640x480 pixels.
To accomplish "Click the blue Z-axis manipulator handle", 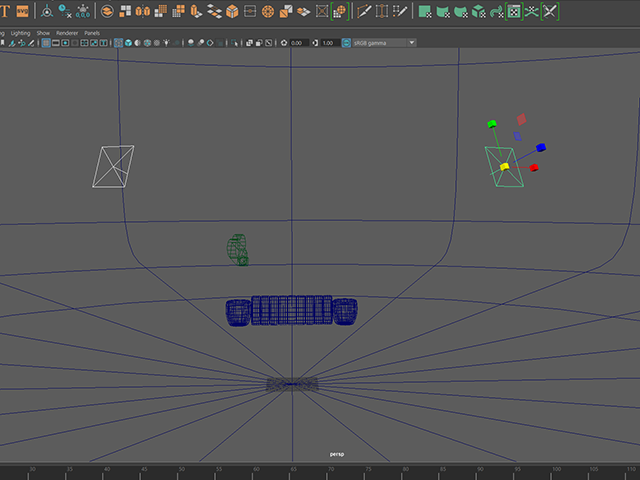I will click(541, 147).
